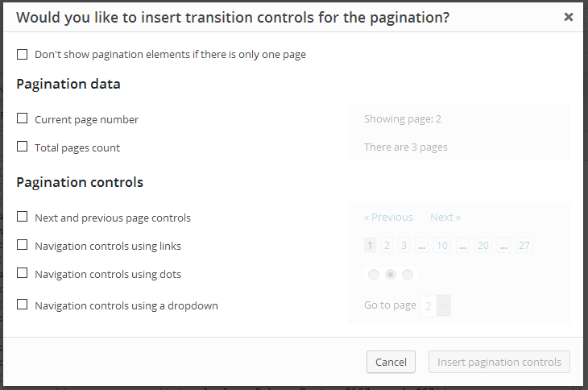Click Insert pagination controls button

(x=499, y=362)
